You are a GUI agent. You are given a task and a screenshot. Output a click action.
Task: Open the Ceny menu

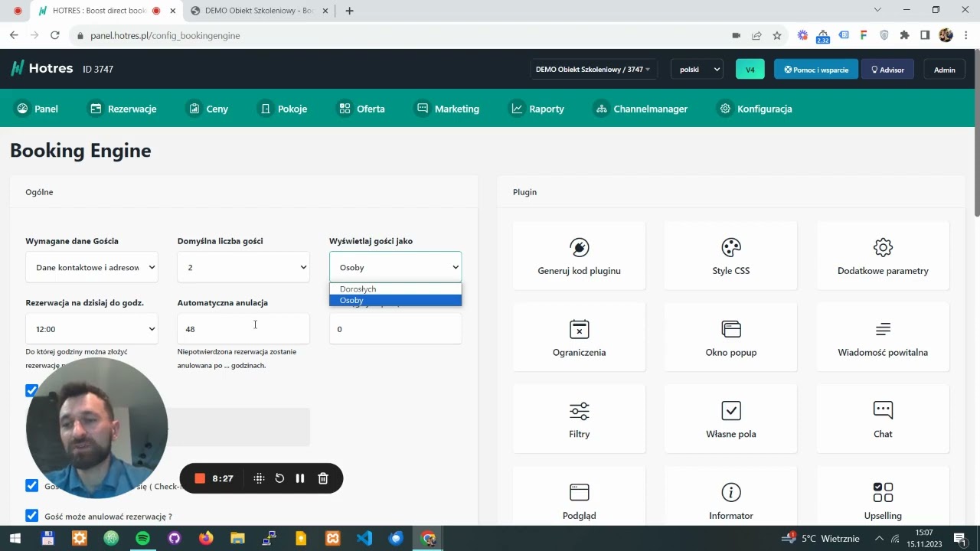208,109
